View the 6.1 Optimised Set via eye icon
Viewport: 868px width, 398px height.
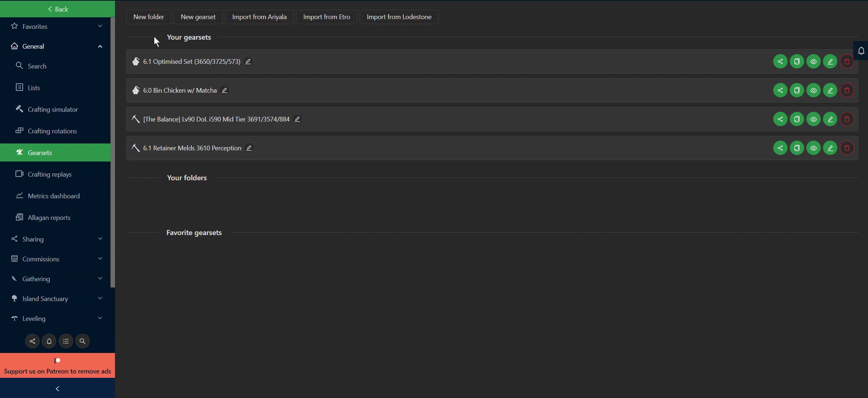813,62
